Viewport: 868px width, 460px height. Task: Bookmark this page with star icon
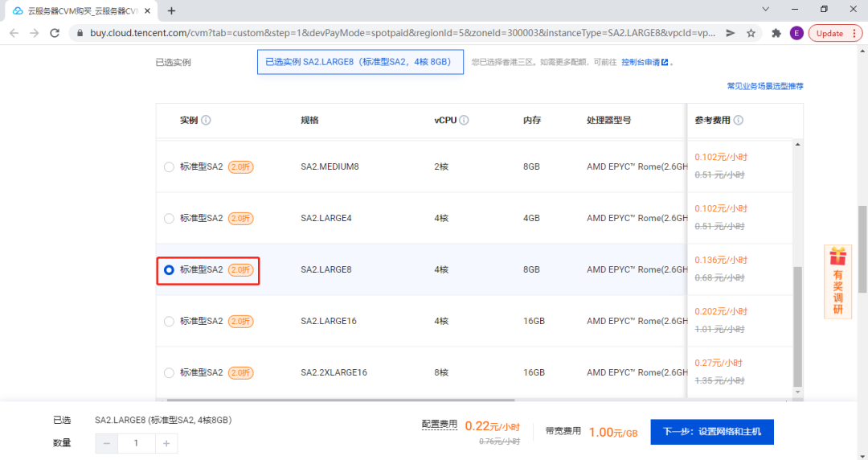click(751, 33)
